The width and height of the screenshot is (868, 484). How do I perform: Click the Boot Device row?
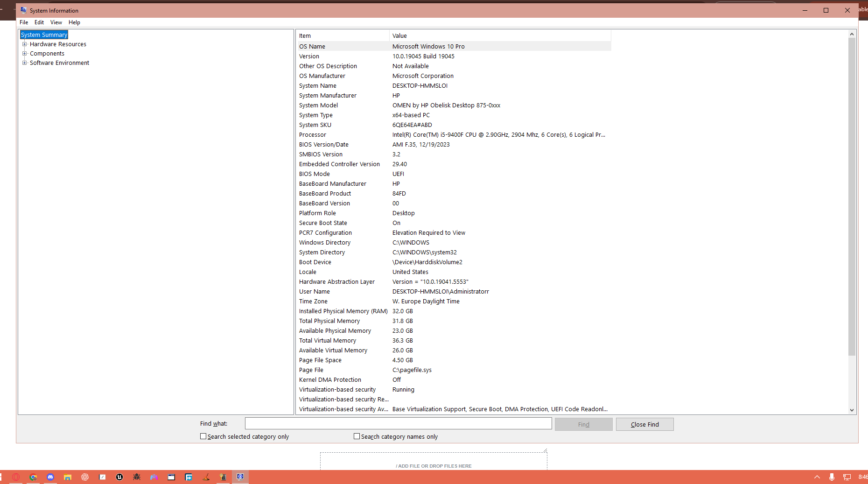click(x=454, y=262)
